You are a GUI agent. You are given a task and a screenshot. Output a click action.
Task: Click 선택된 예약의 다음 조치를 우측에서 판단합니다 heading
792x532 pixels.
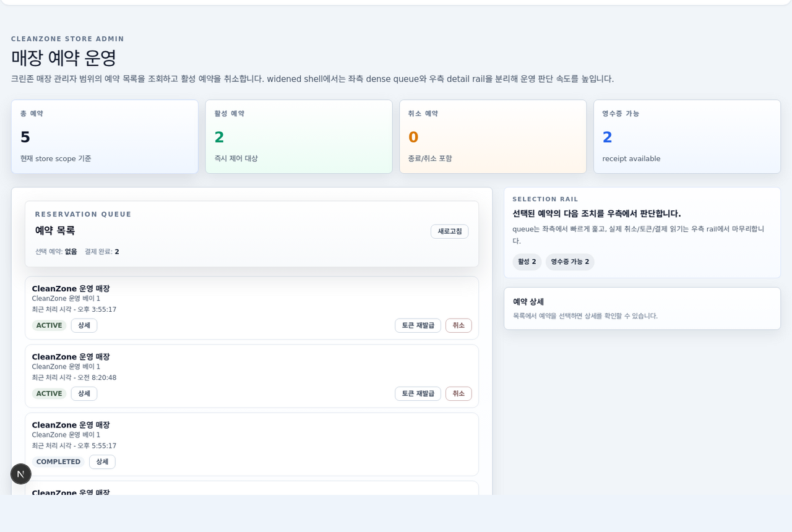click(x=597, y=213)
